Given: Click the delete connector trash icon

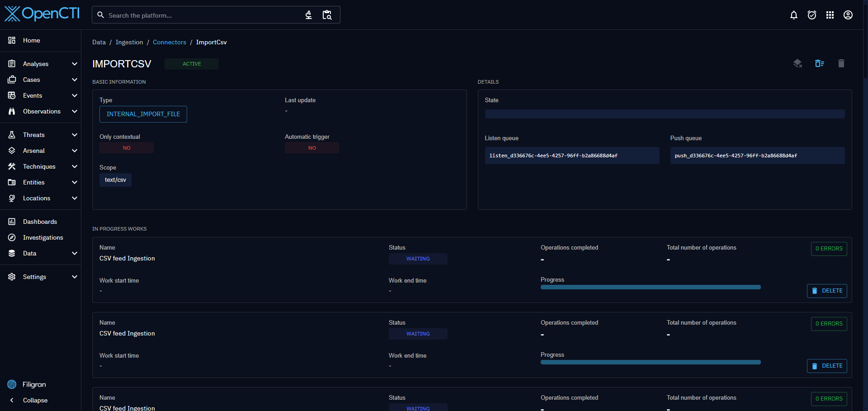Looking at the screenshot, I should pyautogui.click(x=841, y=63).
